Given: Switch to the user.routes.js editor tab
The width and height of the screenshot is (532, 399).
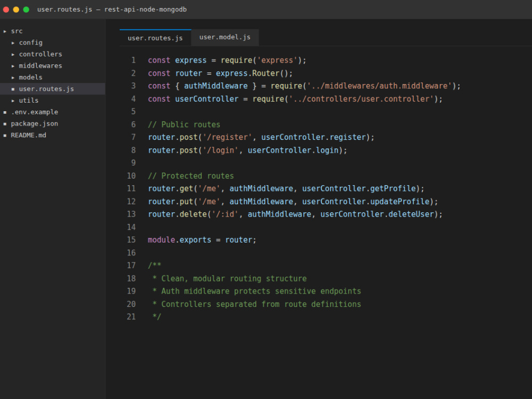Looking at the screenshot, I should [x=155, y=38].
